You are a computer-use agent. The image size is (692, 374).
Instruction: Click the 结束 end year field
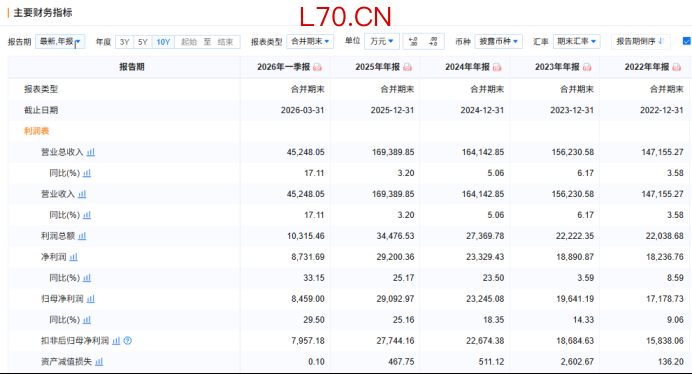click(225, 42)
